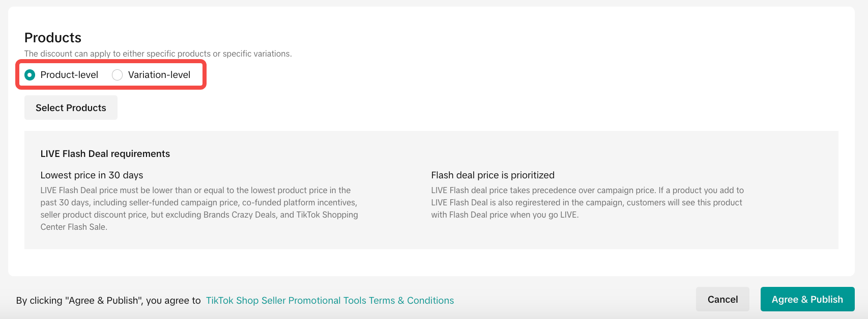Click the "Lowest price in 30 days" heading

click(x=92, y=175)
